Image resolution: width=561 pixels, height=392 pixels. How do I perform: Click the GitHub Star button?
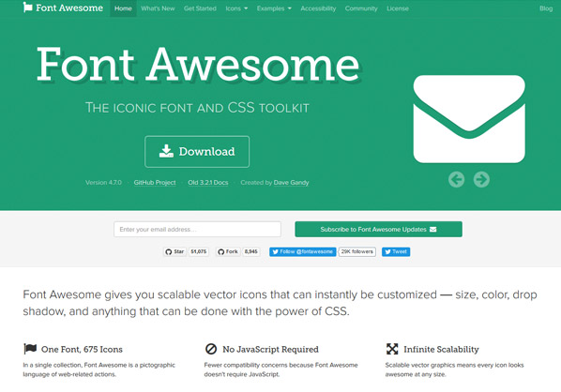coord(174,251)
